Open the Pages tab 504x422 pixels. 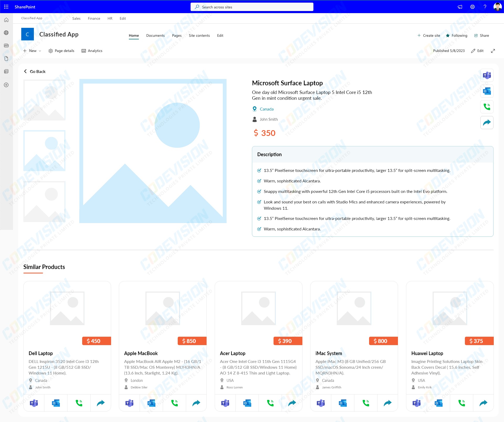click(x=177, y=35)
